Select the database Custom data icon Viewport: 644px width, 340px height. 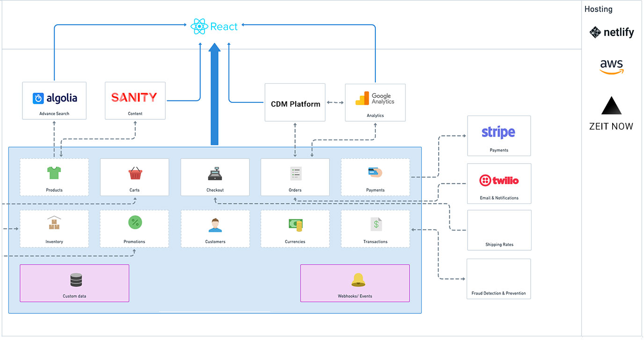(x=76, y=280)
